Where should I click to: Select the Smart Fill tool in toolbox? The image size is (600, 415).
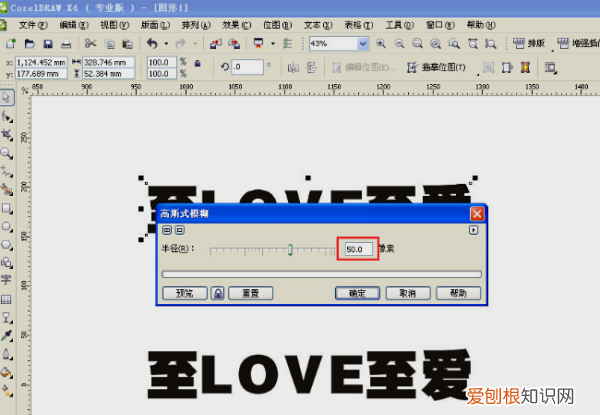(7, 190)
